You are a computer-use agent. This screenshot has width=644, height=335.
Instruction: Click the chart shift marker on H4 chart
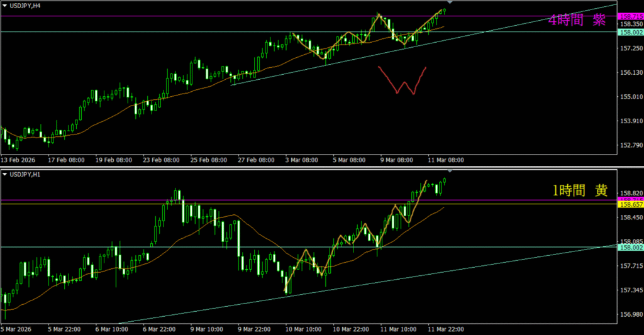point(449,3)
